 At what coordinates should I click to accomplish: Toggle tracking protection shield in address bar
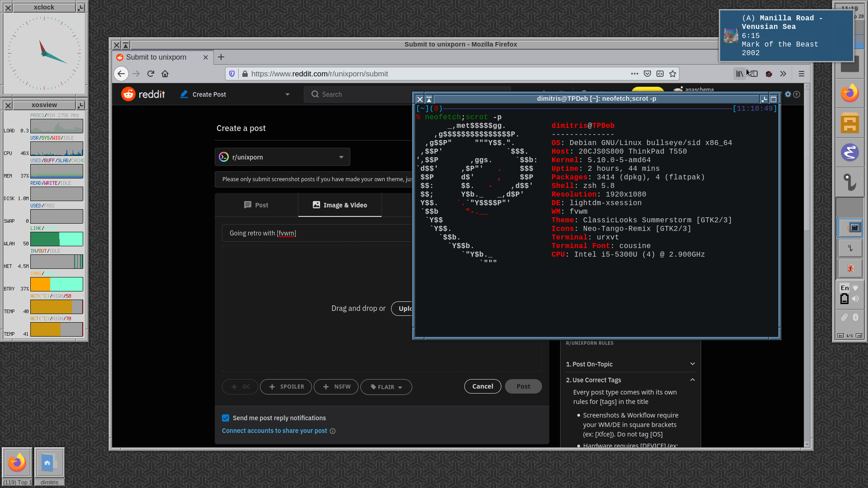tap(232, 74)
